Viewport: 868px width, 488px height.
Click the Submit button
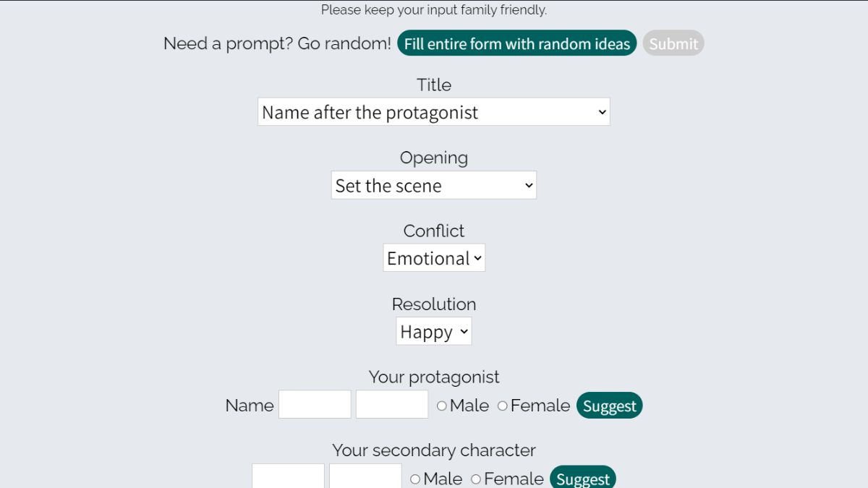pos(673,43)
